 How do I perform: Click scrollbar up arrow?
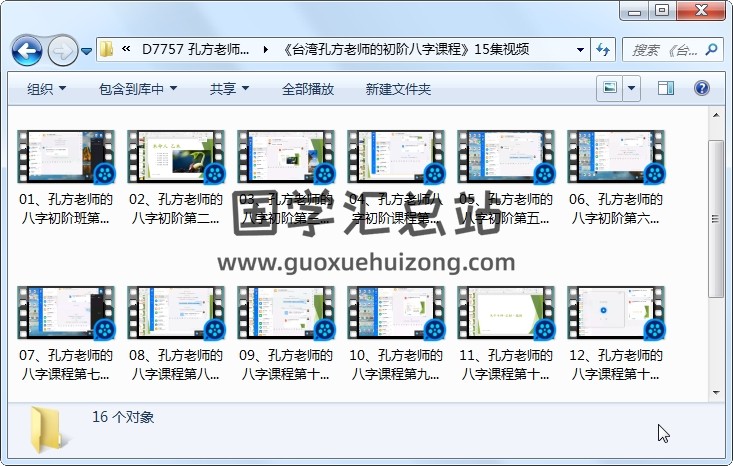click(716, 115)
